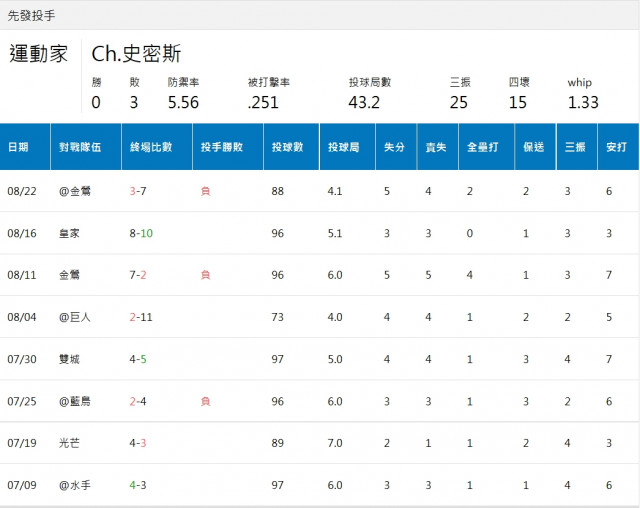Click the @水手 opponent entry
This screenshot has height=508, width=640.
[x=75, y=485]
